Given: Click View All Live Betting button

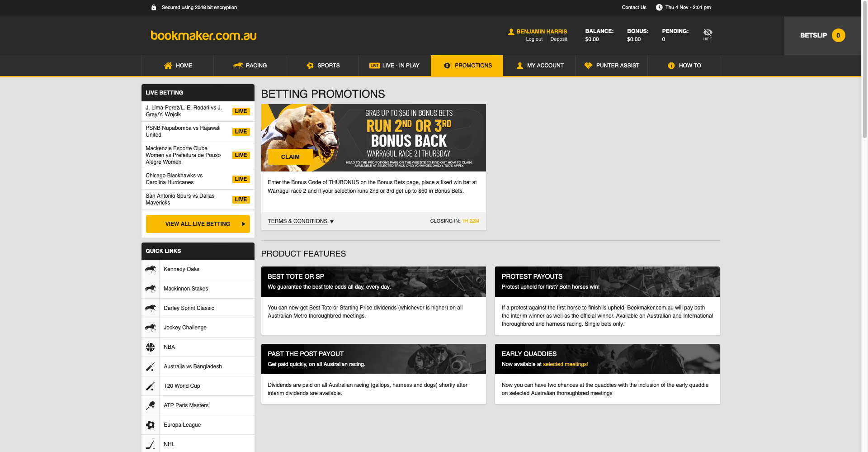Looking at the screenshot, I should 198,224.
